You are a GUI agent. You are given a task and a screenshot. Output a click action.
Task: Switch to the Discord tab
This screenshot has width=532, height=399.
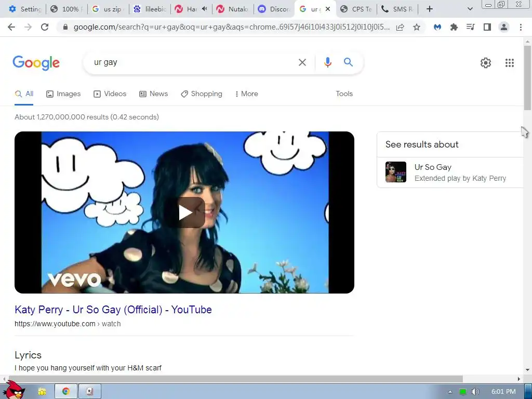point(274,9)
